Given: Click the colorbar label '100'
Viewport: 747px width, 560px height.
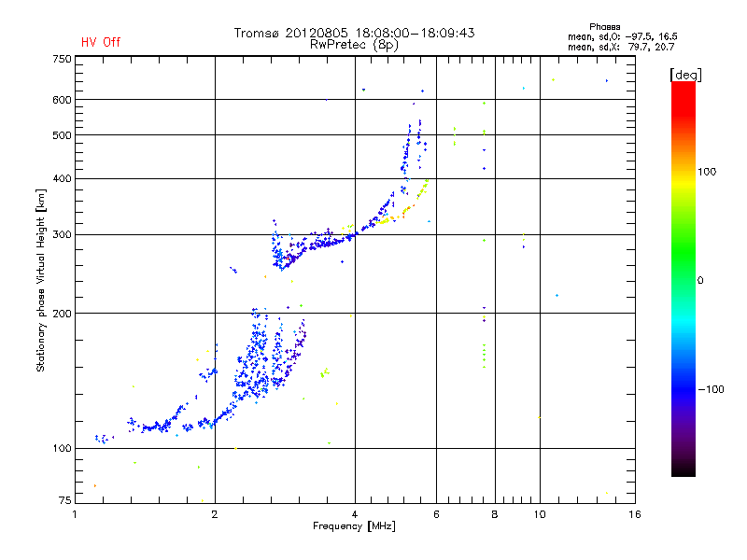Looking at the screenshot, I should (x=707, y=172).
